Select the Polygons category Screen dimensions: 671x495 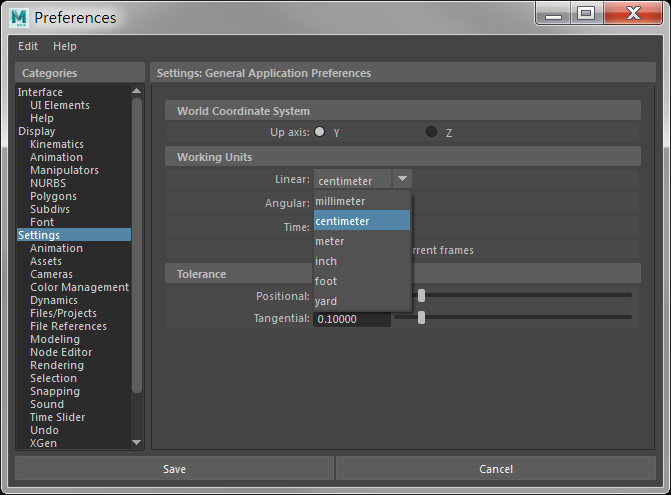point(53,196)
